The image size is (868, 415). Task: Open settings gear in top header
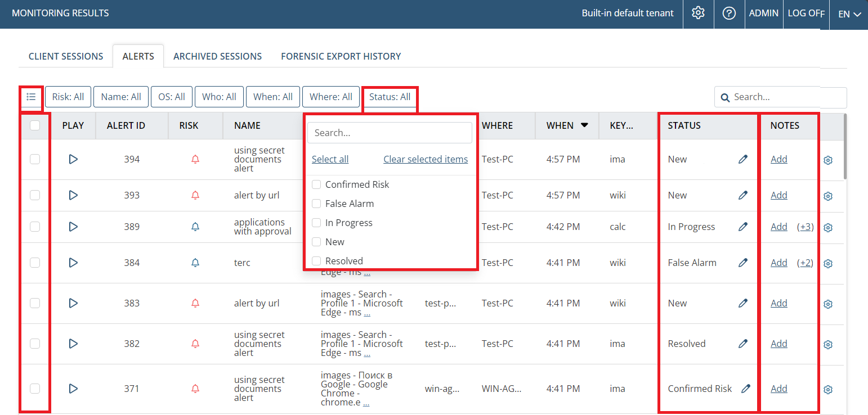[x=699, y=13]
